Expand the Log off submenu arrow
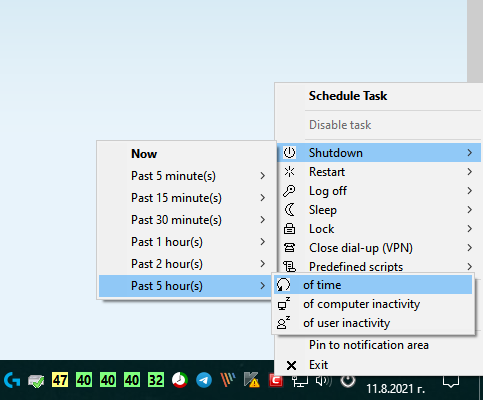This screenshot has height=400, width=483. click(470, 191)
